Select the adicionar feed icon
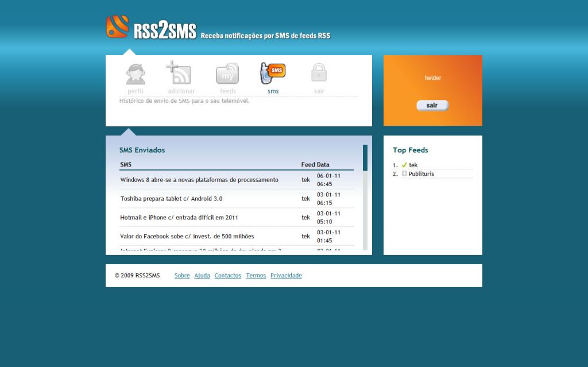Image resolution: width=588 pixels, height=367 pixels. click(179, 73)
